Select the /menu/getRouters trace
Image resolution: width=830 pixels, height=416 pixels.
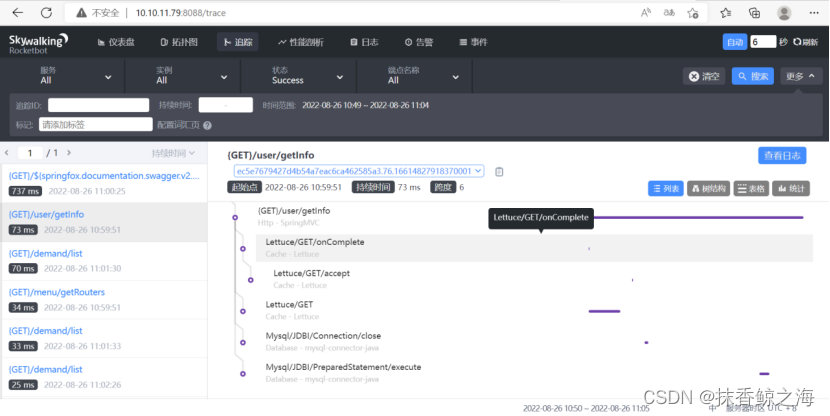pos(104,300)
